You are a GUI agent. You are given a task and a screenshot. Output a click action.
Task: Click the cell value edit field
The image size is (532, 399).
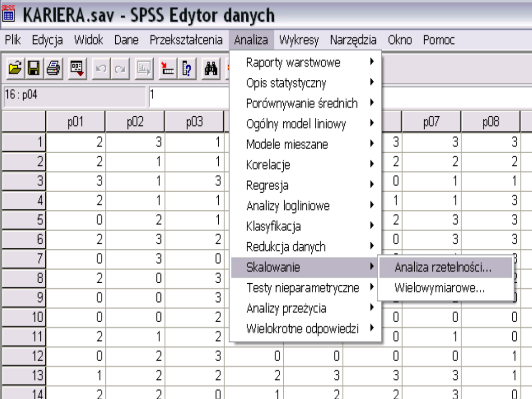187,95
